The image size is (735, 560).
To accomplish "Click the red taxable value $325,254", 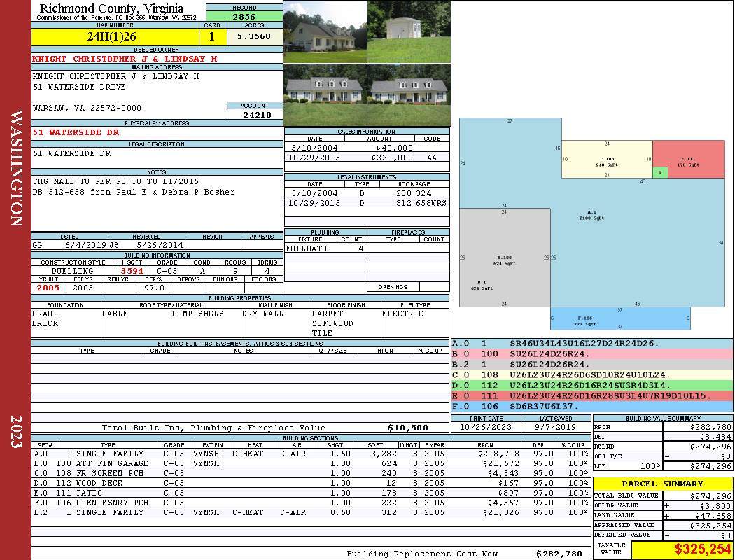I will click(x=703, y=549).
